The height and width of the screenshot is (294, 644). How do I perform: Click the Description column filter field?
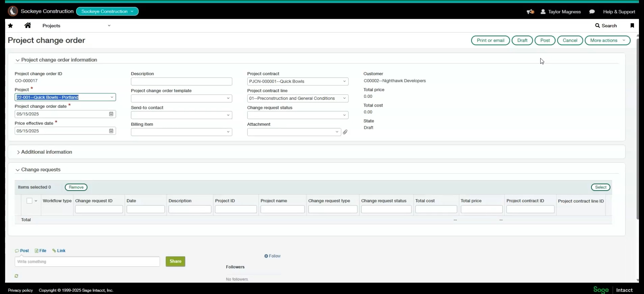pos(190,209)
